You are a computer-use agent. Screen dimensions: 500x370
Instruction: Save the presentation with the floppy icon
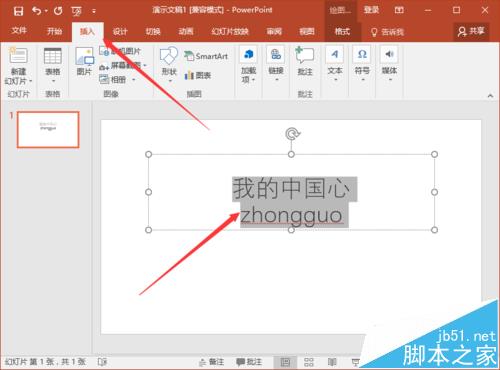coord(18,11)
